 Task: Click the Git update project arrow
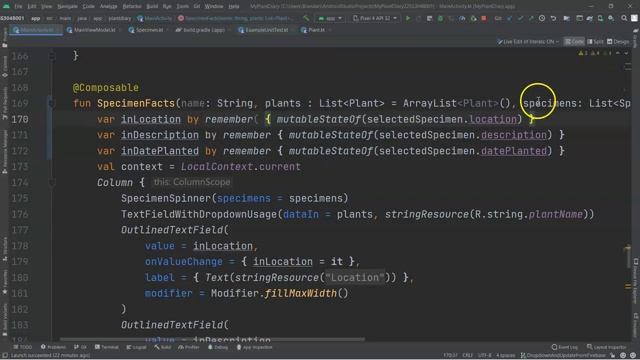click(x=510, y=18)
